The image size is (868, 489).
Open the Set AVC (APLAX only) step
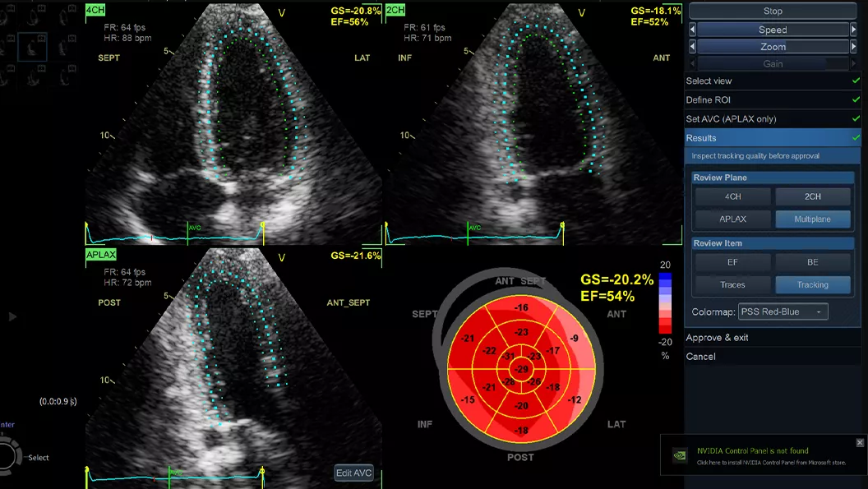coord(773,118)
